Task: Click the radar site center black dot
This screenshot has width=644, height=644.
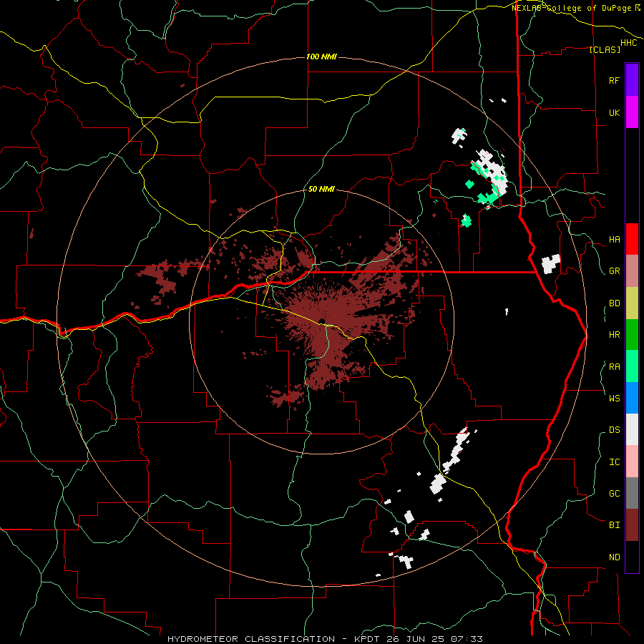Action: point(321,321)
